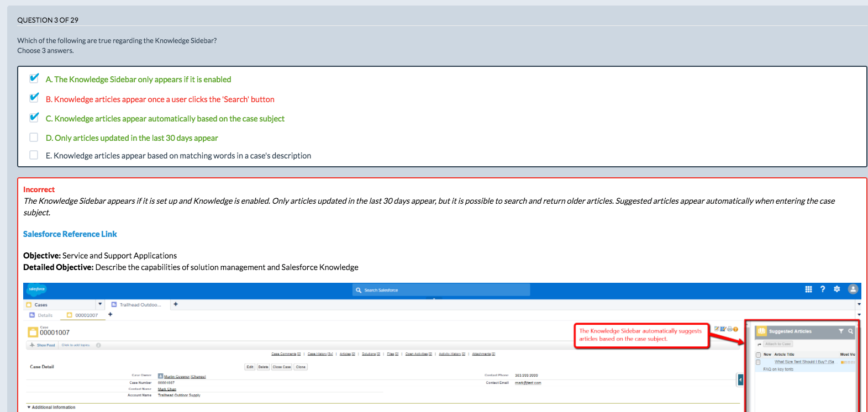This screenshot has width=868, height=412.
Task: Click the case owner avatar icon
Action: coord(160,376)
